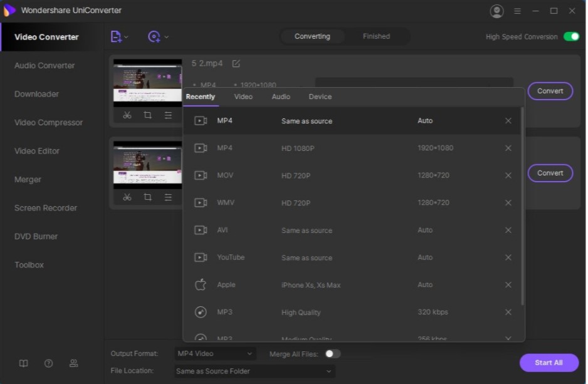Select MP4 HD 1080P preset row

click(x=352, y=148)
